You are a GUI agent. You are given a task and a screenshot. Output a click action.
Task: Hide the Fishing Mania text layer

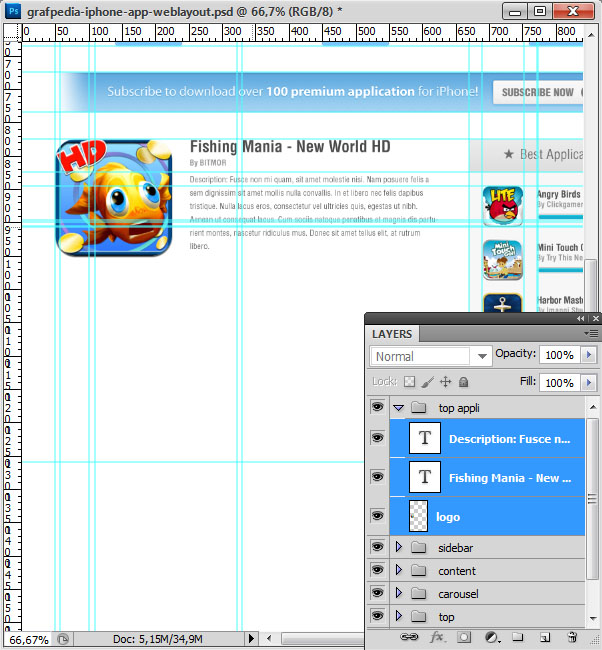coord(377,477)
